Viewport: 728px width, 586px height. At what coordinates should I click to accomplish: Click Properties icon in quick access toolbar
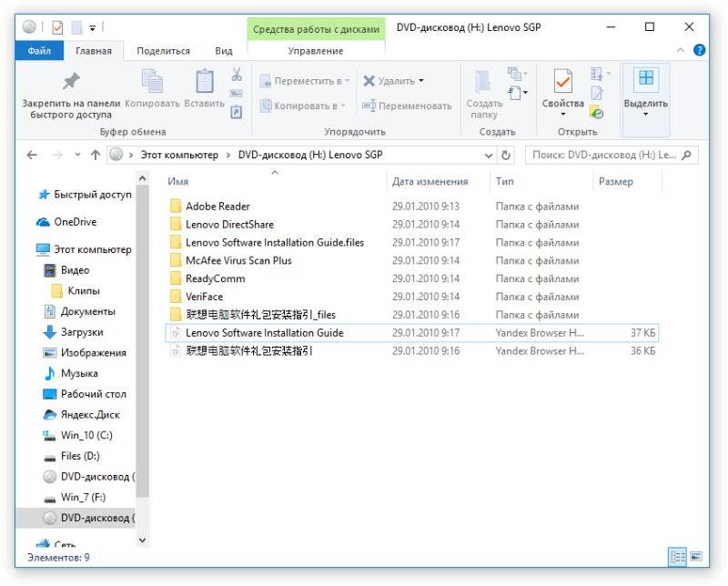[57, 28]
